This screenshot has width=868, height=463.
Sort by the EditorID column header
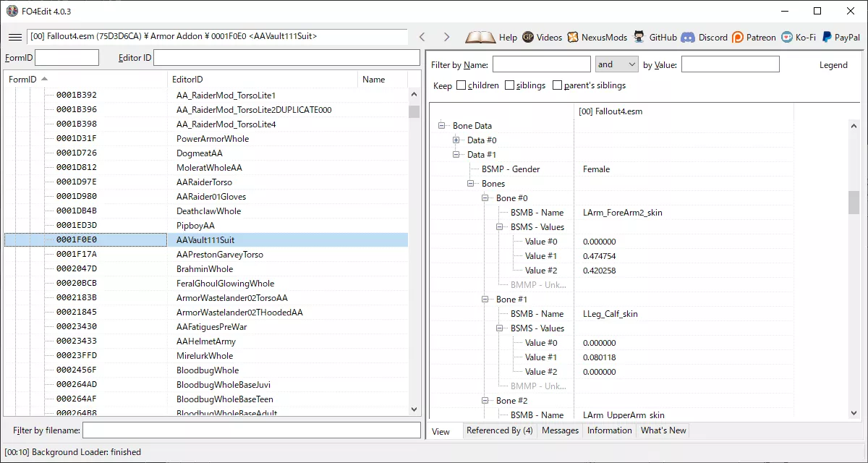coord(263,80)
